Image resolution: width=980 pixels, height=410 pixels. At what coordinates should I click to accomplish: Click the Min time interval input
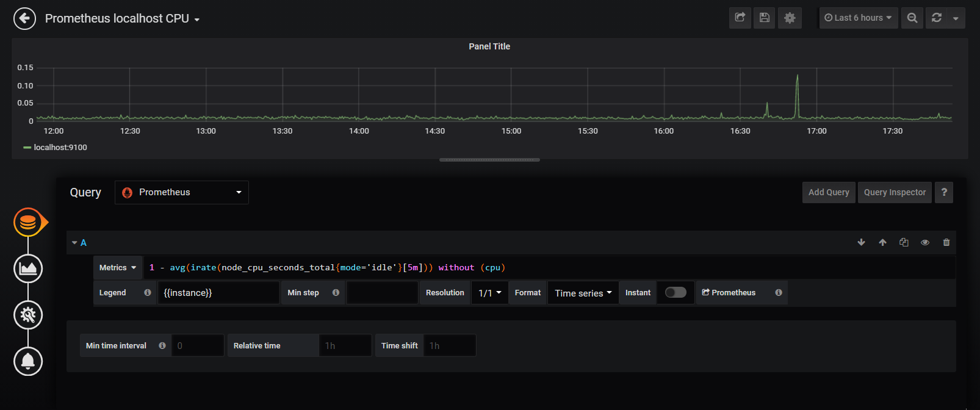tap(198, 345)
